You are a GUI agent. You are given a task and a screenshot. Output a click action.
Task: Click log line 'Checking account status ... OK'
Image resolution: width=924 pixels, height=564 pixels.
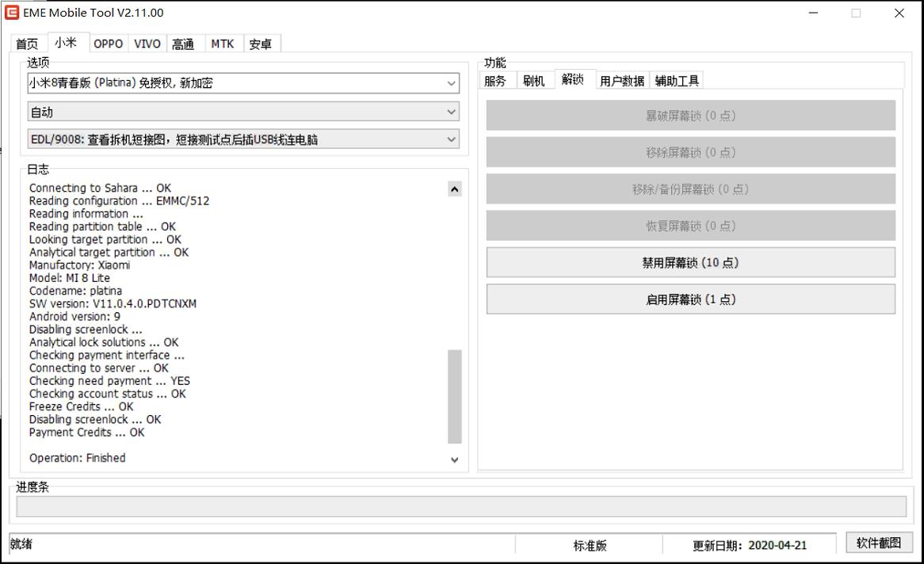[x=107, y=394]
